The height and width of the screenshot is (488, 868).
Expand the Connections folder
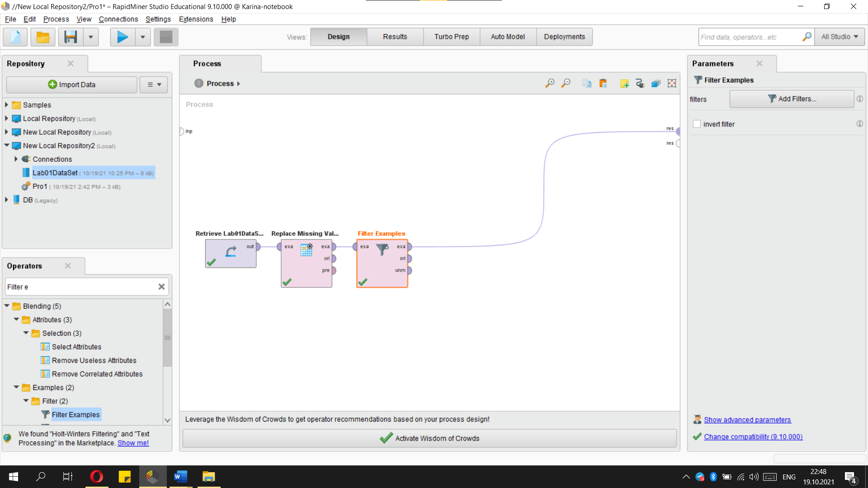point(16,159)
